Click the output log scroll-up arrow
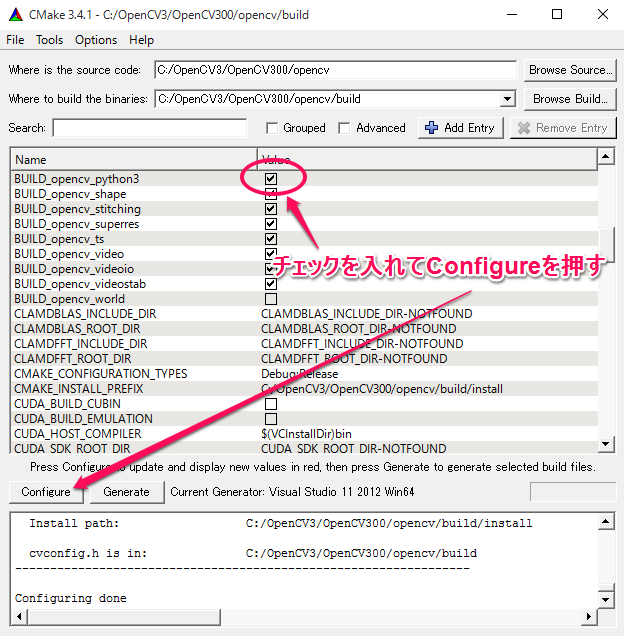The height and width of the screenshot is (636, 624). coord(606,522)
